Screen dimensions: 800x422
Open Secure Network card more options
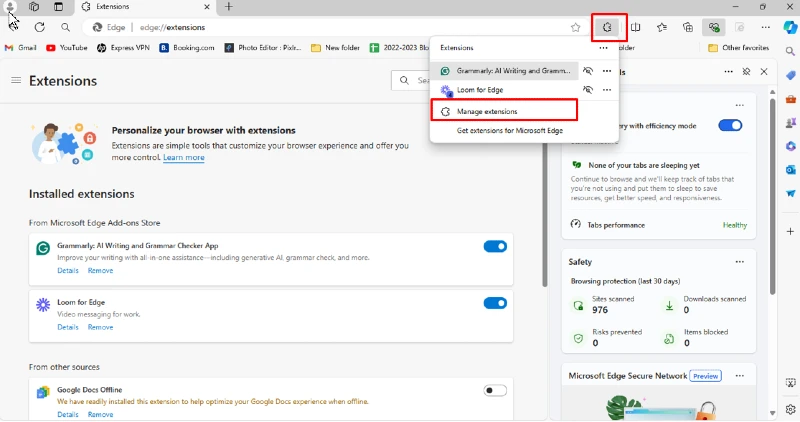click(739, 376)
